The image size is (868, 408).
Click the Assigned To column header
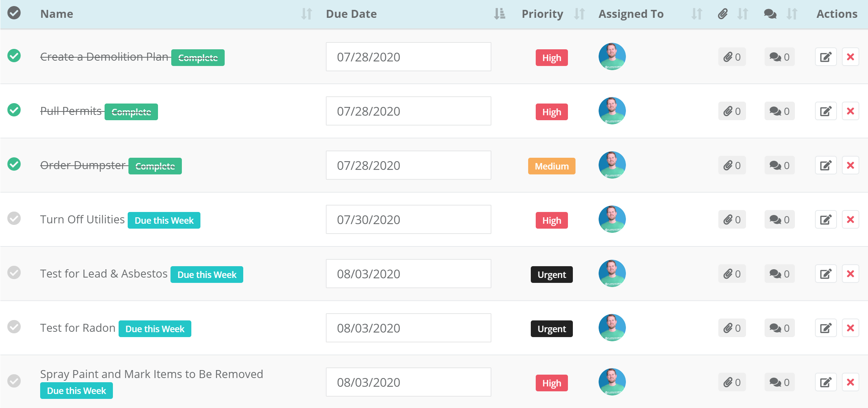(x=631, y=14)
